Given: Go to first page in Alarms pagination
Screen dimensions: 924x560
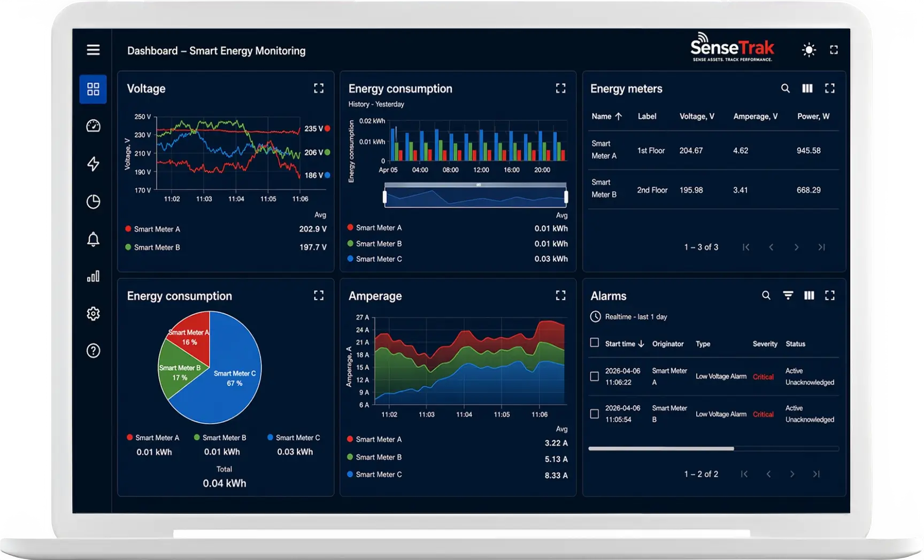Looking at the screenshot, I should (x=744, y=474).
